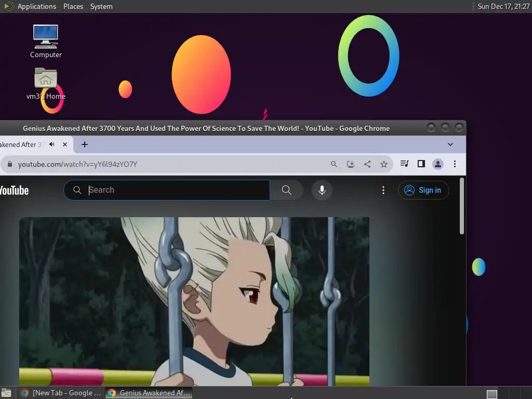Click the video player frame
Viewport: 532px width, 399px height.
click(x=194, y=301)
